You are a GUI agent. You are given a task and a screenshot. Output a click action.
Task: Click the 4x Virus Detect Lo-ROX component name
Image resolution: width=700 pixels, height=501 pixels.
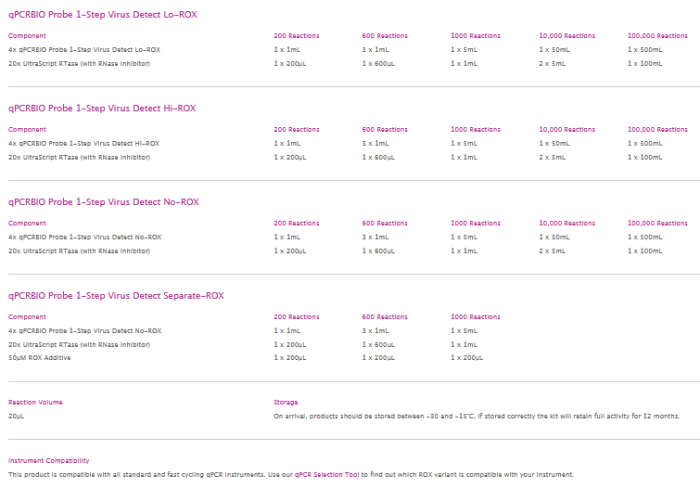[x=84, y=49]
